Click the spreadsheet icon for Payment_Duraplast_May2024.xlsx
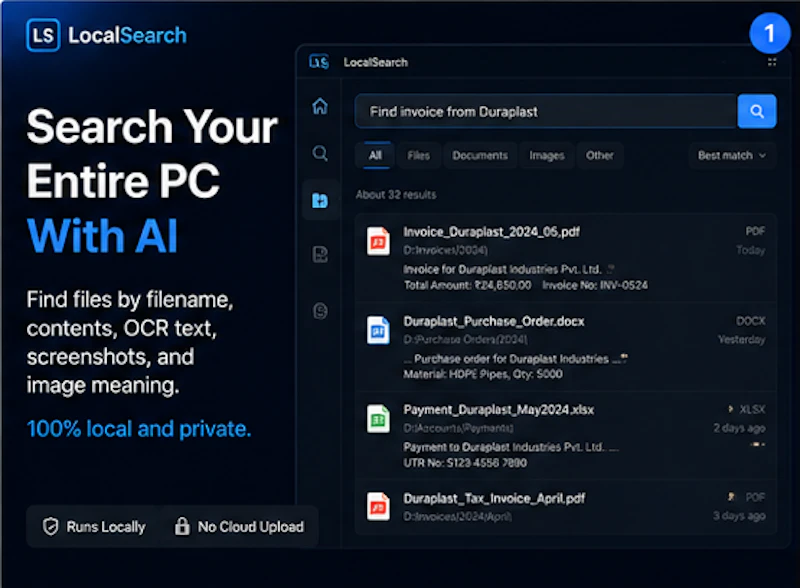The height and width of the screenshot is (588, 800). (378, 419)
